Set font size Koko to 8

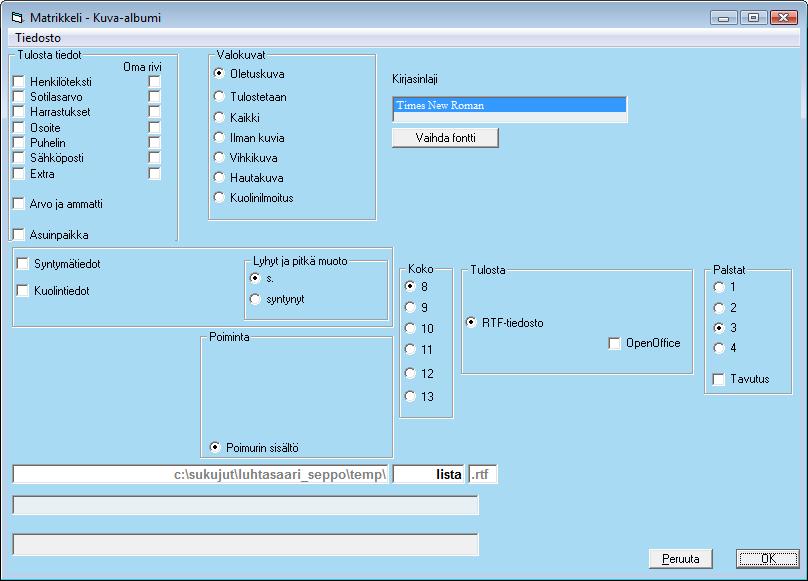tap(410, 286)
